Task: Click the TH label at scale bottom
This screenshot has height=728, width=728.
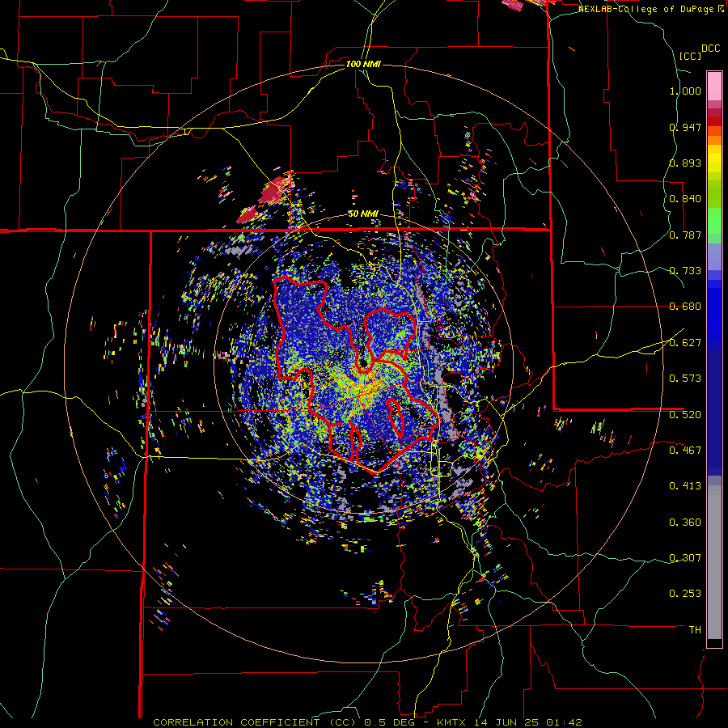Action: point(695,630)
